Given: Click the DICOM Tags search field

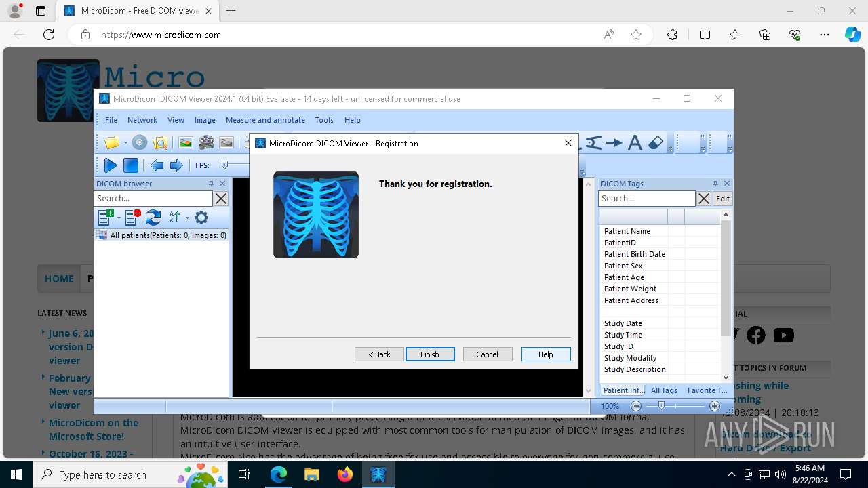Looking at the screenshot, I should click(647, 199).
